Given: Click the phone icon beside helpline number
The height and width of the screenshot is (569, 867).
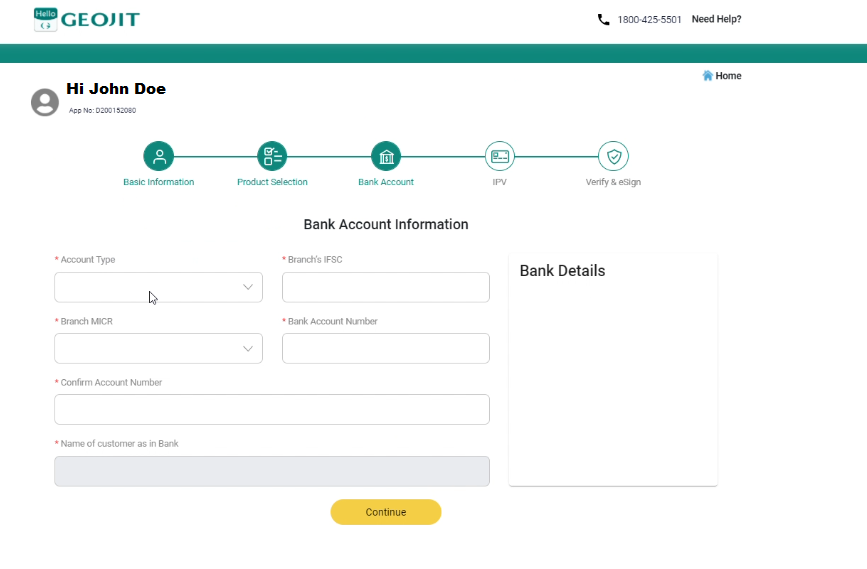Looking at the screenshot, I should (603, 20).
